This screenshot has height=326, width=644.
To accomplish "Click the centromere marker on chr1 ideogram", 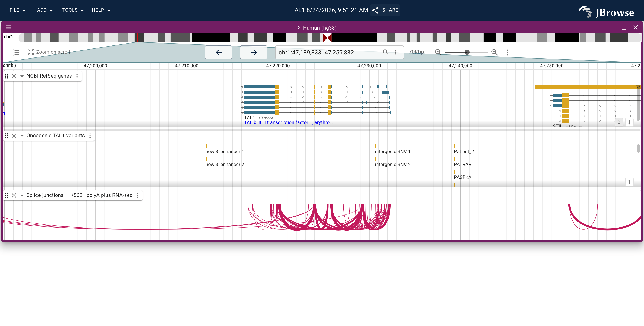I will [x=327, y=38].
